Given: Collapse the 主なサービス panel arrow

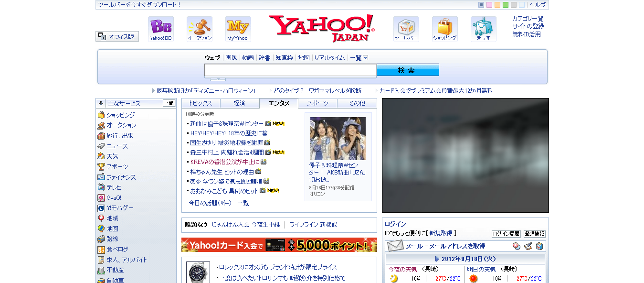Looking at the screenshot, I should pos(101,103).
